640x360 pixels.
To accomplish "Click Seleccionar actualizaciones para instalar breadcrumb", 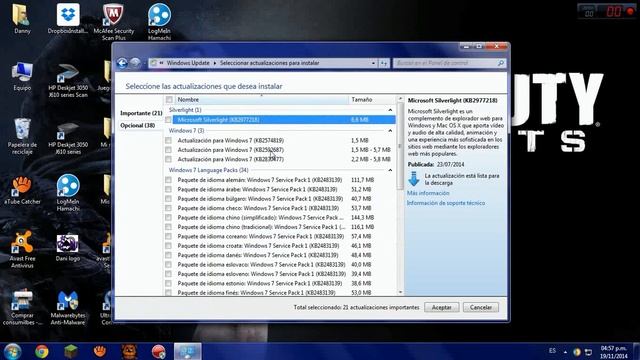I will pos(269,63).
